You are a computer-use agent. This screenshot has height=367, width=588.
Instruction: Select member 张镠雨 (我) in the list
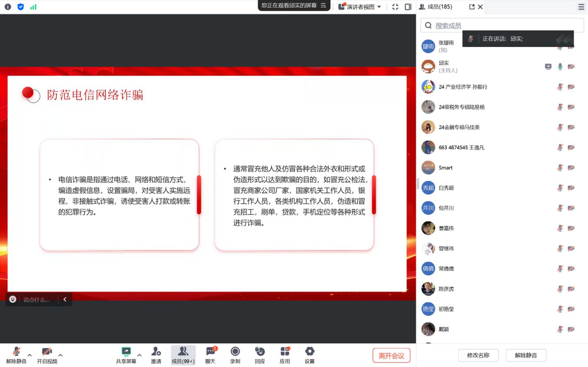pyautogui.click(x=502, y=46)
